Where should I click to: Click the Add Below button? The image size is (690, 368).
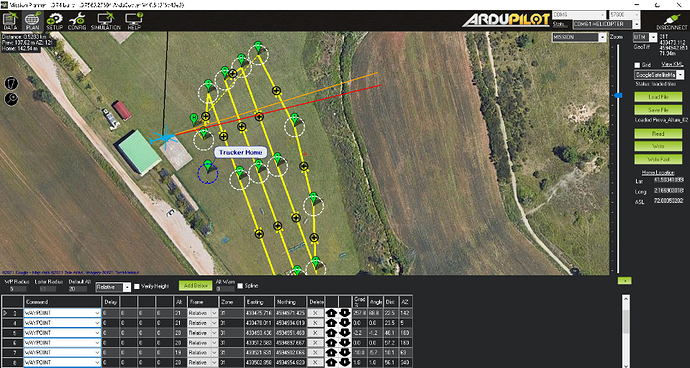tap(195, 286)
